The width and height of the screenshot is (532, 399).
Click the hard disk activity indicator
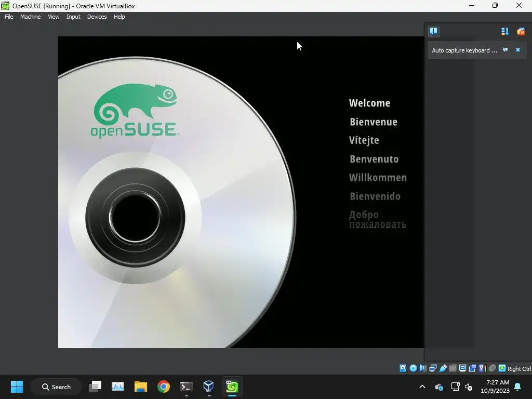point(403,368)
